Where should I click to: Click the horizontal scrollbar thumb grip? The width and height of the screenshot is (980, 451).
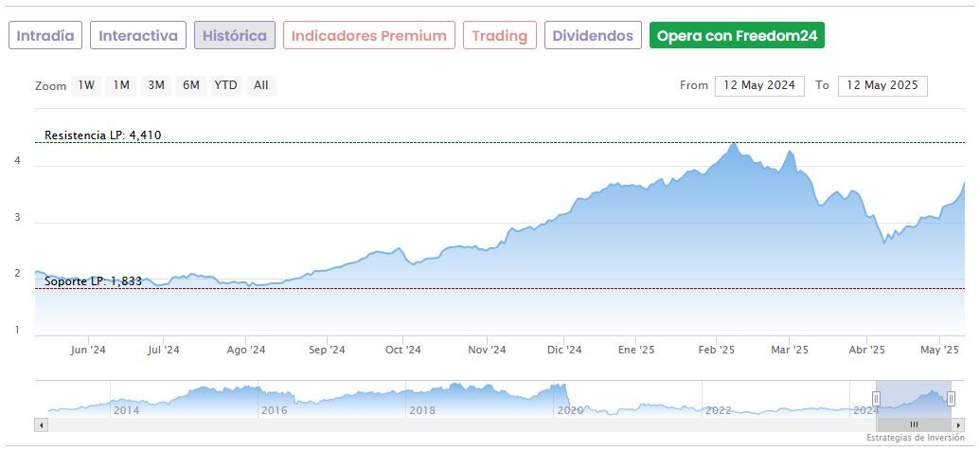[914, 425]
